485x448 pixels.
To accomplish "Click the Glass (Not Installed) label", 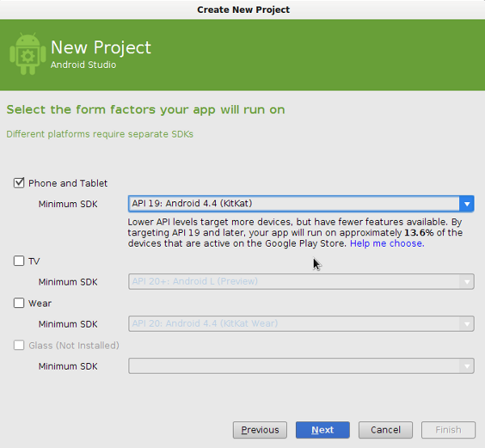I will pos(74,345).
